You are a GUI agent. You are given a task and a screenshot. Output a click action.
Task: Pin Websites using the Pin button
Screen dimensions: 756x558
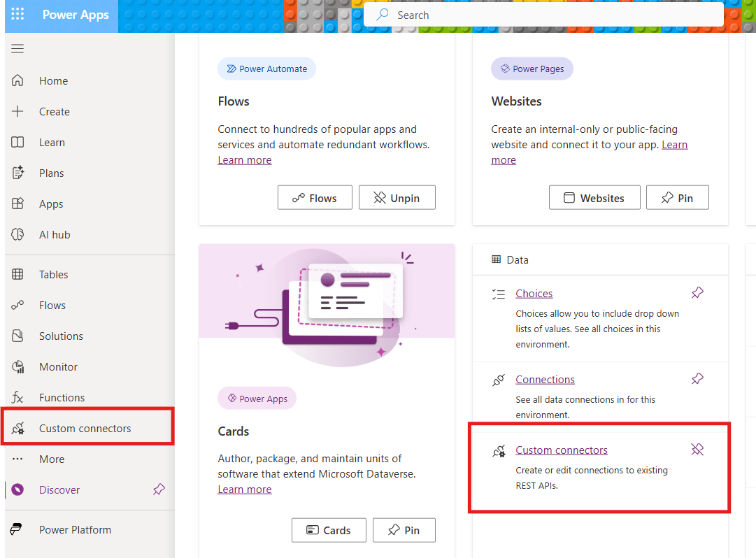(x=678, y=198)
